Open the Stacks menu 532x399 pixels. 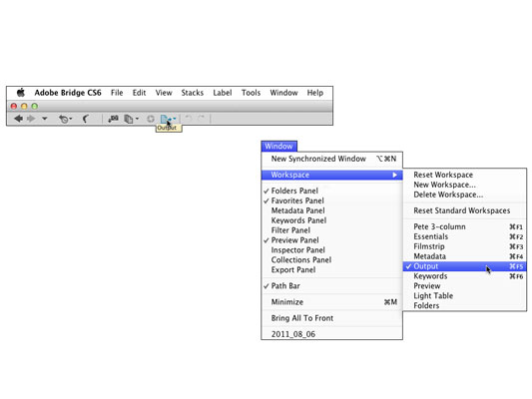pyautogui.click(x=193, y=93)
